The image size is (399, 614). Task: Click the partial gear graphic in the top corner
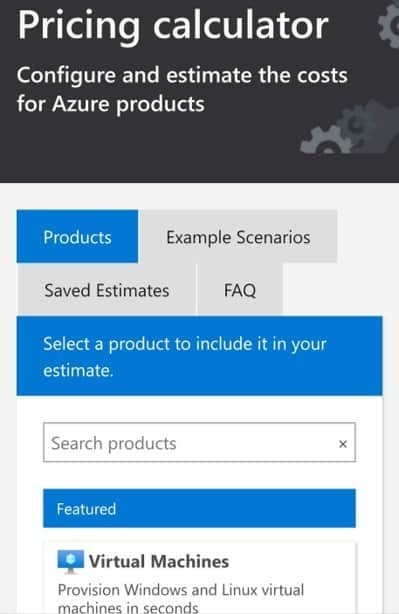(388, 24)
